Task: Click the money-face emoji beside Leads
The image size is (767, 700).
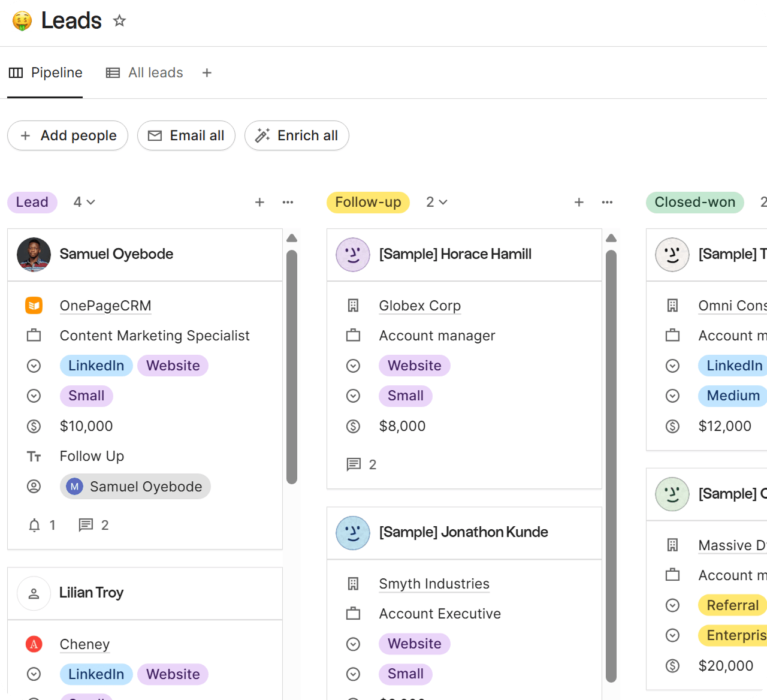Action: coord(22,21)
